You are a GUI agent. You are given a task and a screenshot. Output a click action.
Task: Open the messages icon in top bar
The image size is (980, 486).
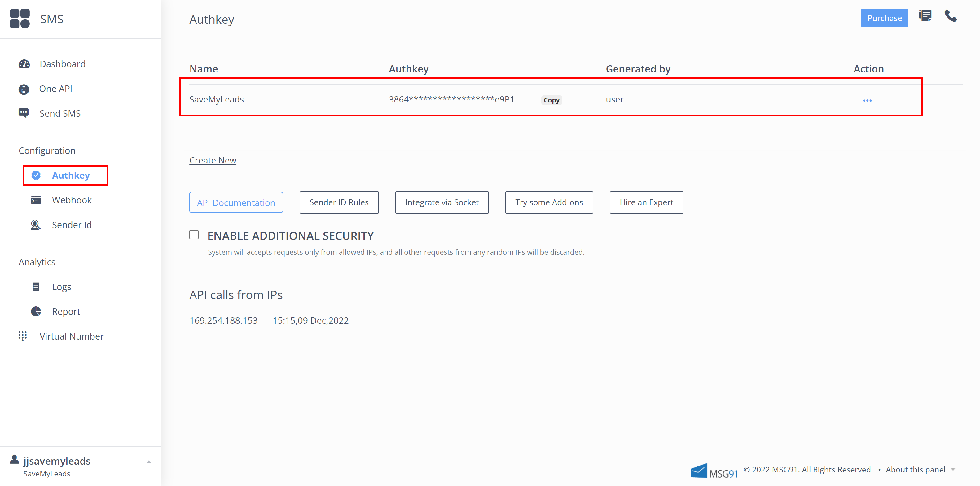[925, 16]
